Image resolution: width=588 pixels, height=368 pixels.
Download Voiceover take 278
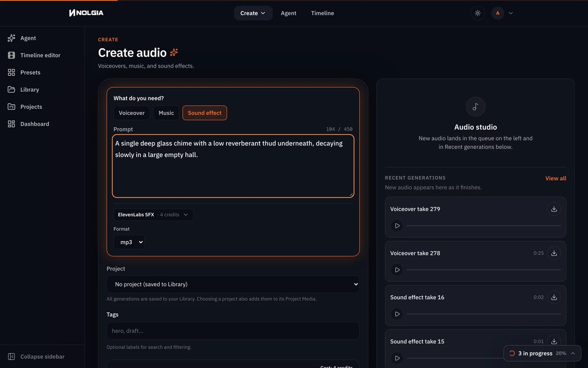coord(554,253)
